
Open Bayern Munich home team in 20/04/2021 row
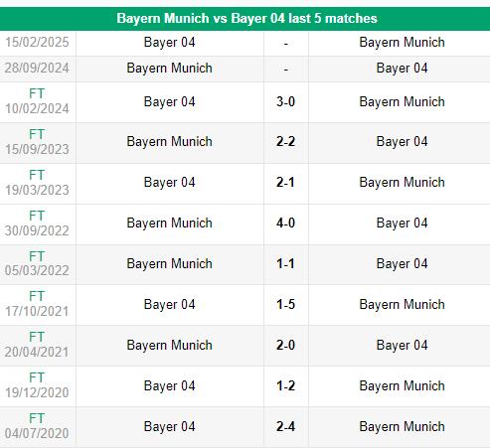(x=169, y=346)
